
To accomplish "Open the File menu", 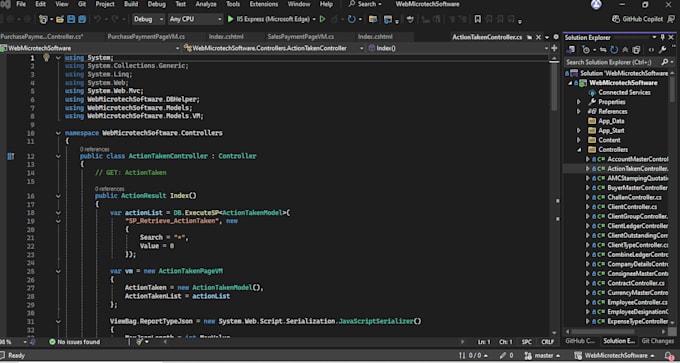I will (21, 4).
